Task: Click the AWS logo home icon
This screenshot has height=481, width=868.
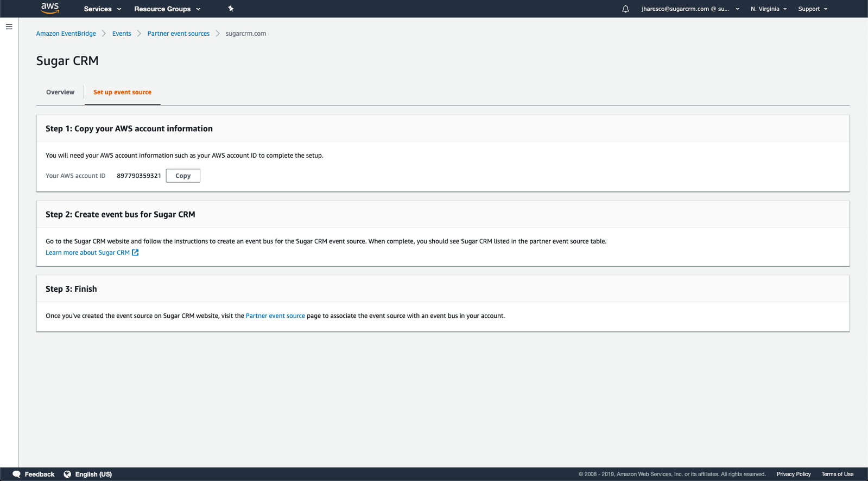Action: pyautogui.click(x=49, y=8)
